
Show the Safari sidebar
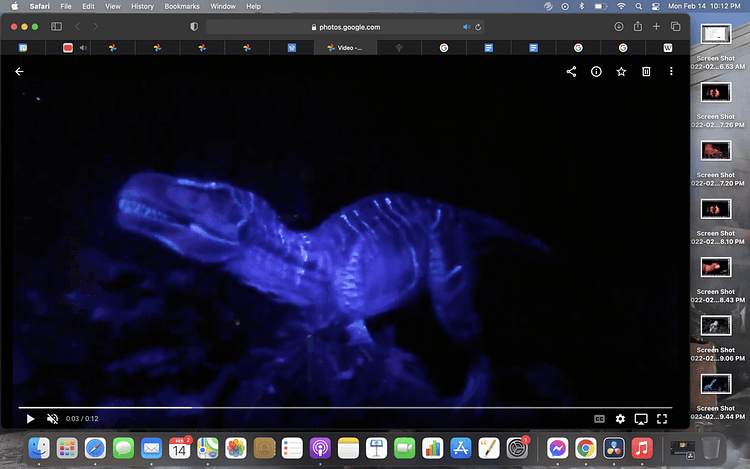56,27
